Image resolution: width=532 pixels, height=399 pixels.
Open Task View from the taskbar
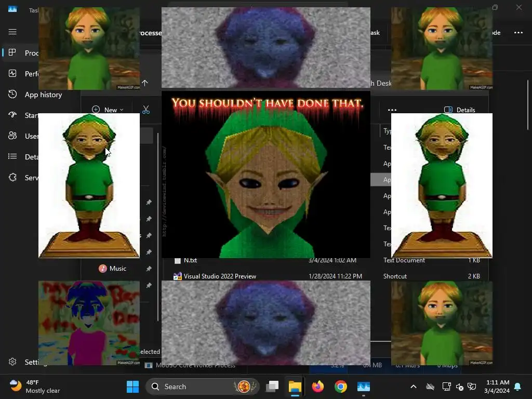click(x=272, y=387)
